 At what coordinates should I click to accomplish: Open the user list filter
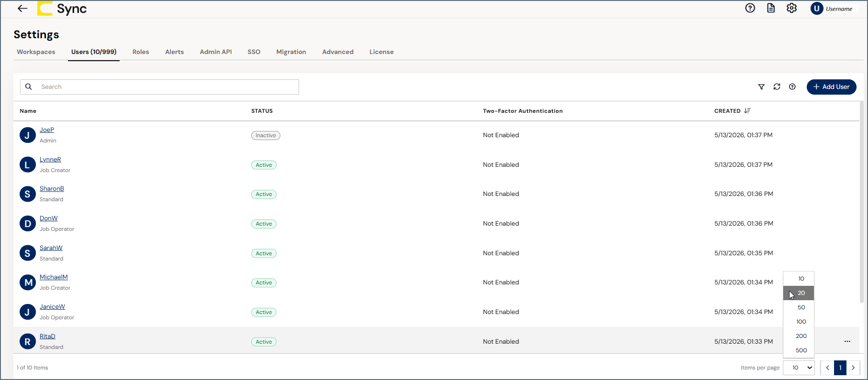click(761, 87)
